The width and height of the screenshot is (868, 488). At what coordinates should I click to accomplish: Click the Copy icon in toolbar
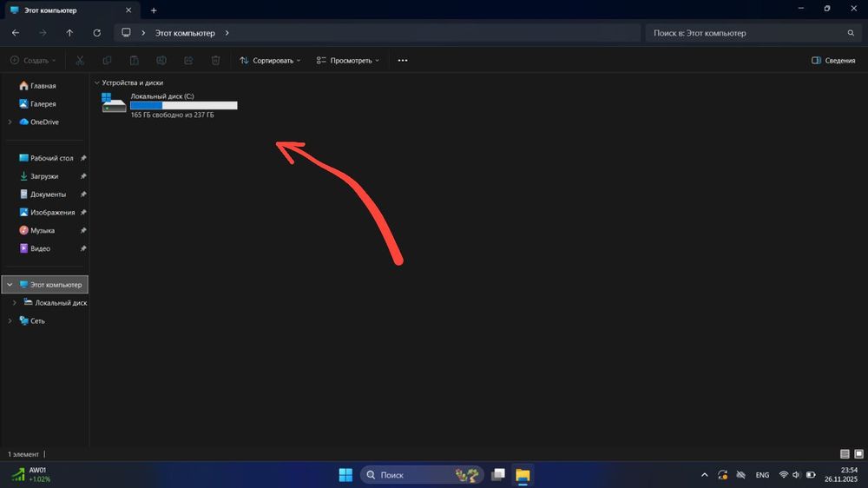click(107, 61)
